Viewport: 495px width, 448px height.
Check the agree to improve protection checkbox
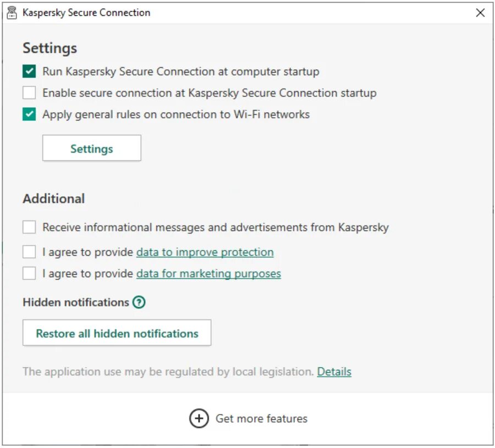click(29, 252)
